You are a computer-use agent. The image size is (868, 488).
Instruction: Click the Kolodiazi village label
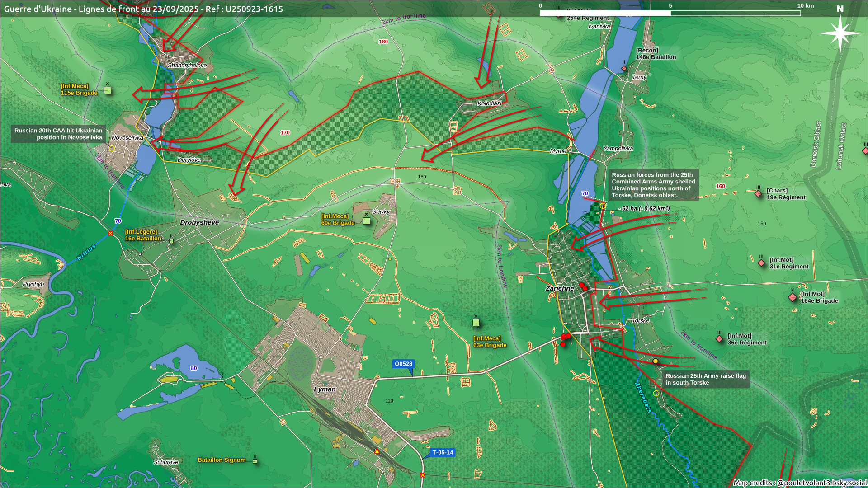(x=490, y=103)
